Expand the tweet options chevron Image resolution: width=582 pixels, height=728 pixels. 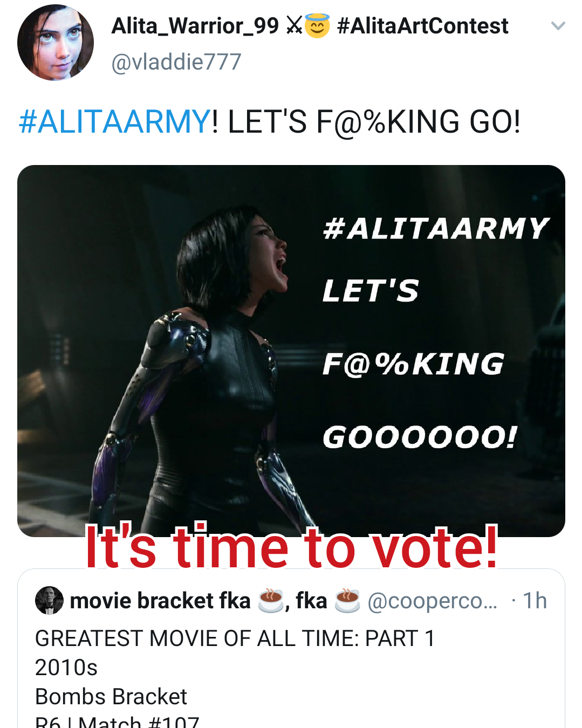pos(558,26)
